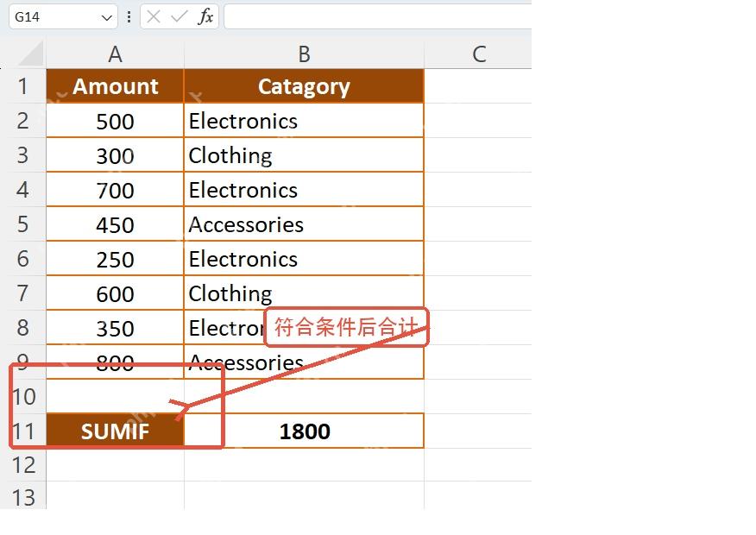Select the SUMIF label cell

pos(115,431)
